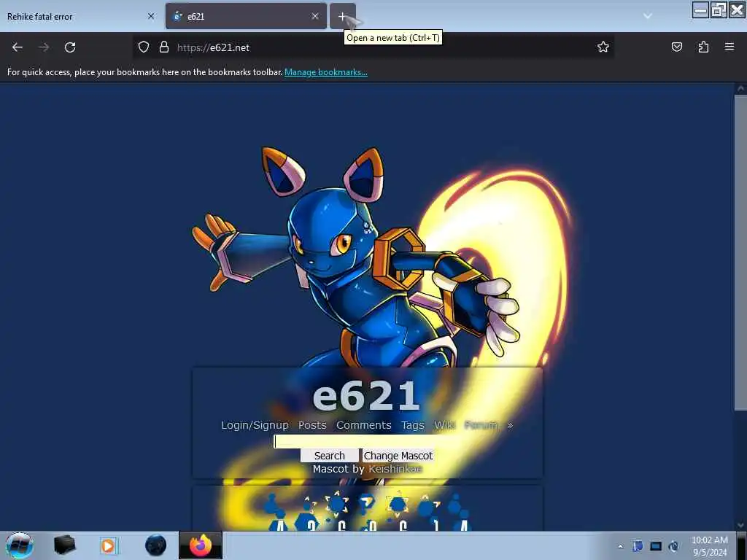The width and height of the screenshot is (747, 560).
Task: Click the Firefox taskbar icon
Action: [x=201, y=545]
